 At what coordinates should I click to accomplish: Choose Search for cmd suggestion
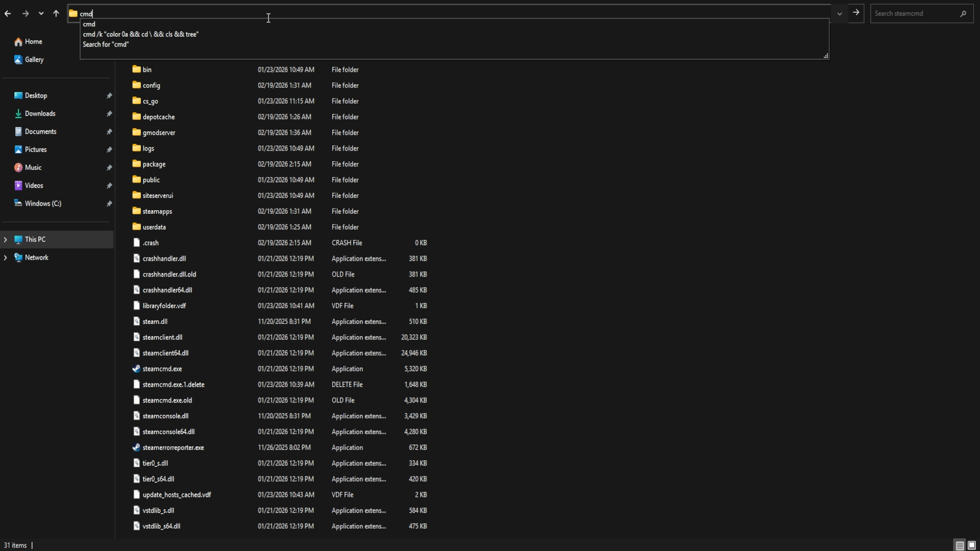[x=106, y=44]
